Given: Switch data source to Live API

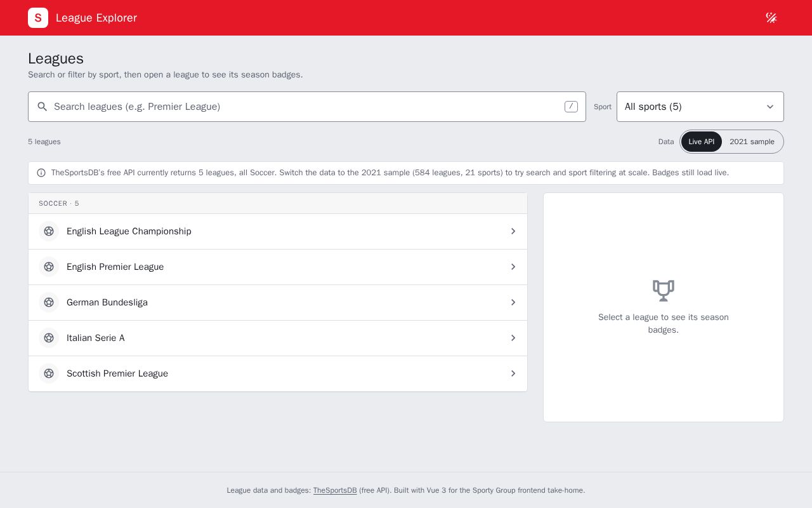Looking at the screenshot, I should click(x=701, y=142).
